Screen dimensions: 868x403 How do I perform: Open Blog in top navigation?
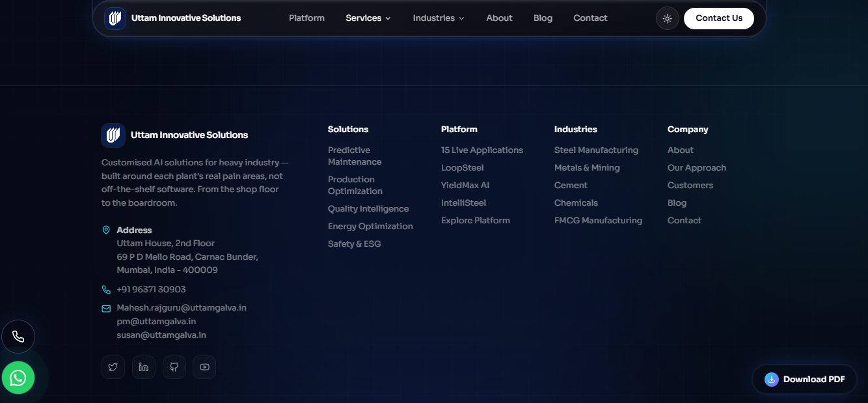[543, 18]
